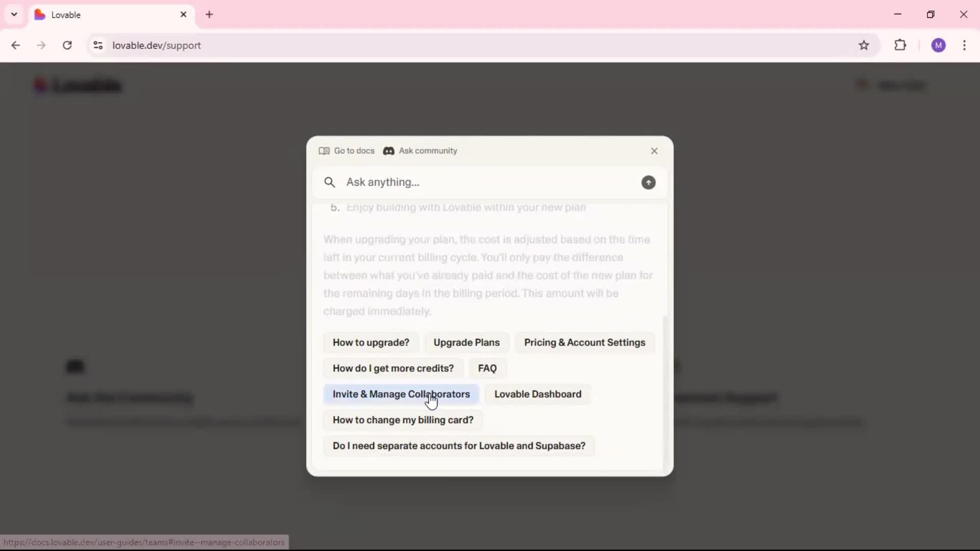Bookmark this page with the star icon
The width and height of the screenshot is (980, 551).
click(864, 45)
